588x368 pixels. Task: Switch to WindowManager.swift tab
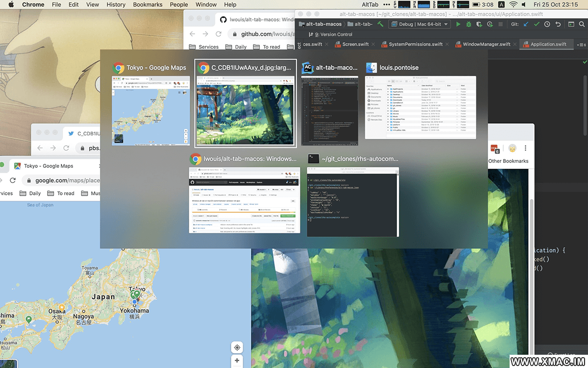click(486, 44)
